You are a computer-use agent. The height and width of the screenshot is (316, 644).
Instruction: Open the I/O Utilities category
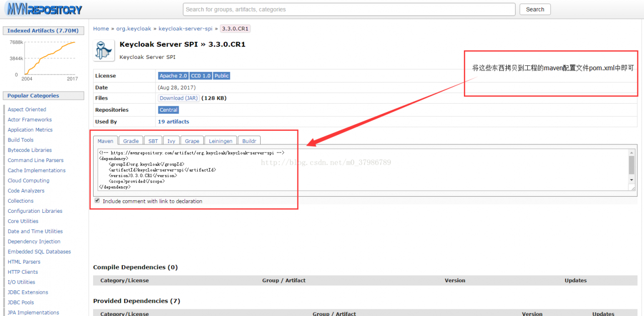[22, 282]
